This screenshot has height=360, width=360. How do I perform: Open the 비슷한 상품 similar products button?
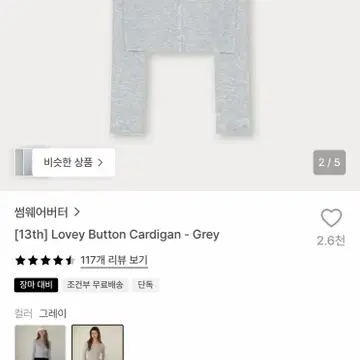click(x=73, y=162)
